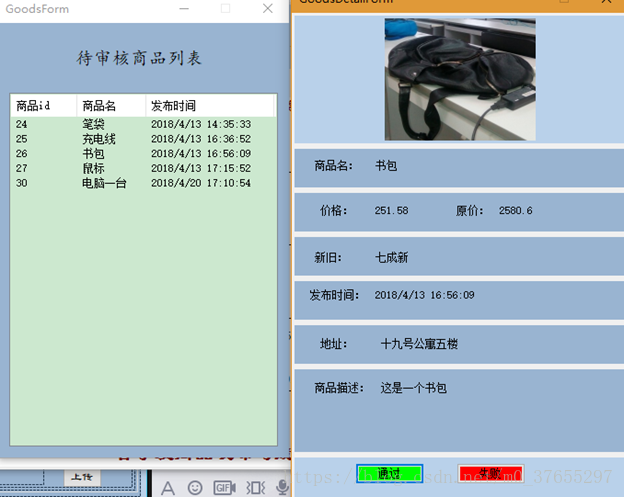Click the 待审核商品列表 heading
624x497 pixels.
click(x=139, y=58)
